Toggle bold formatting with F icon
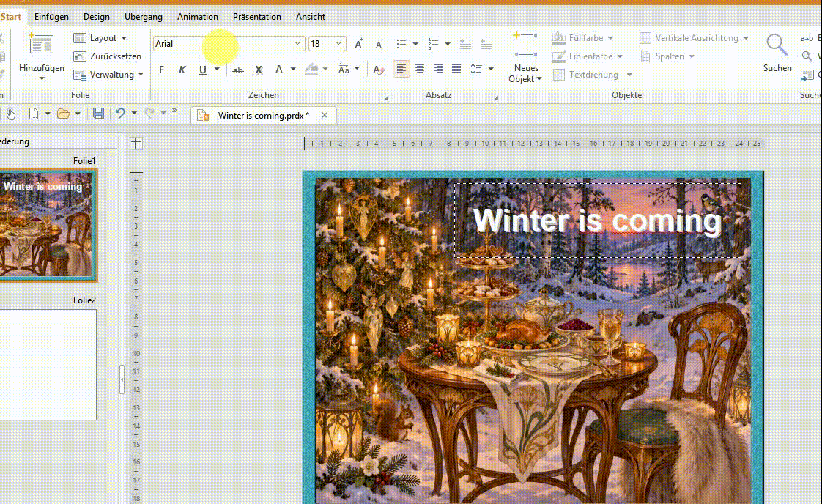The width and height of the screenshot is (822, 504). [161, 70]
